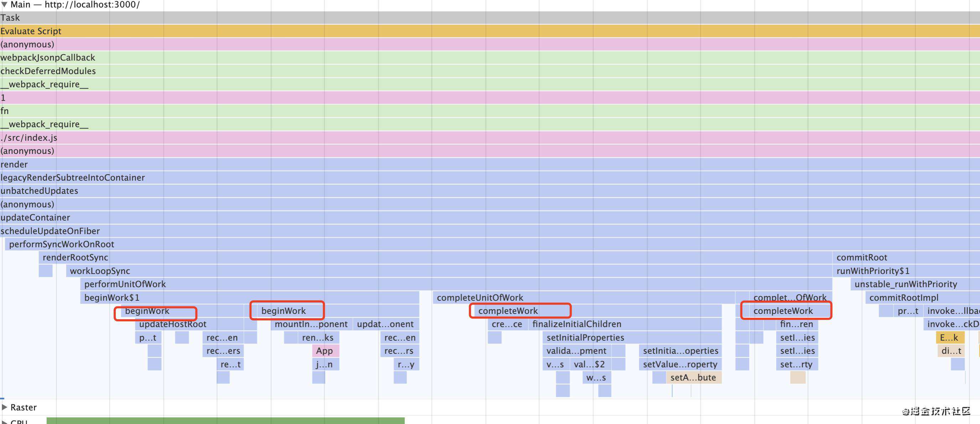This screenshot has height=424, width=980.
Task: Click the scheduleUpdateOnFiber frame
Action: (490, 231)
